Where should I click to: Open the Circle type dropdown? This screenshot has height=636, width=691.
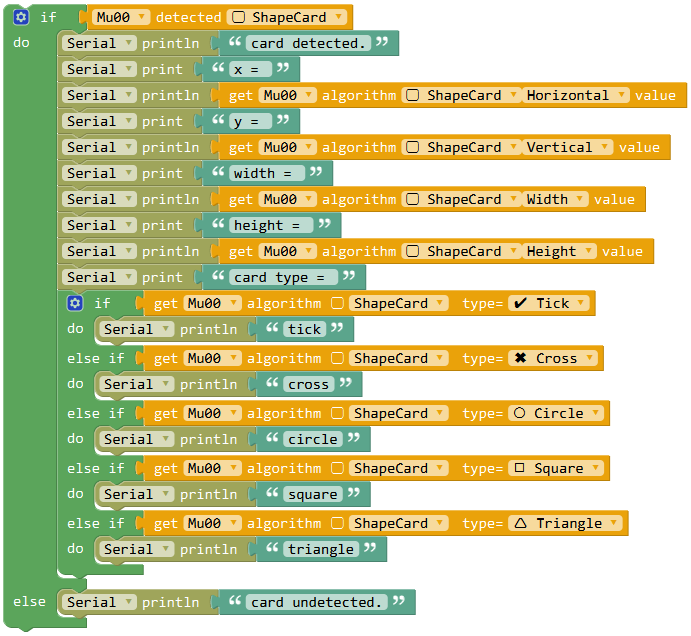pos(557,413)
